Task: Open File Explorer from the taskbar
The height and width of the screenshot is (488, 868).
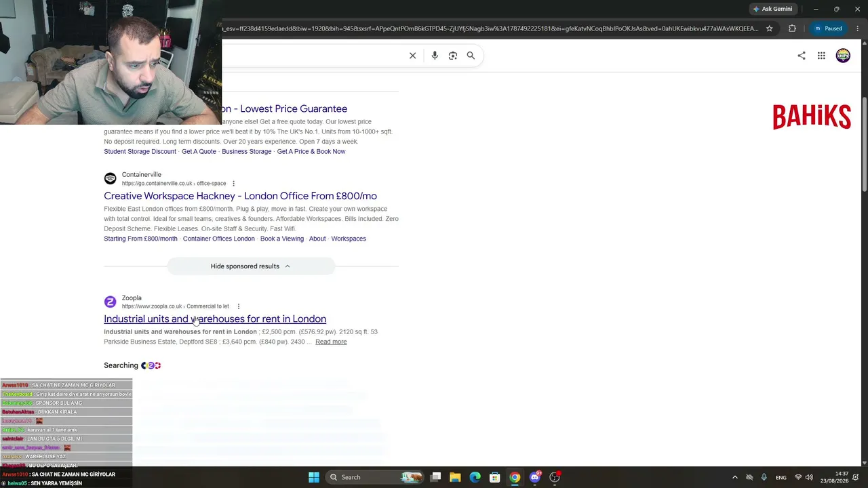Action: (455, 477)
